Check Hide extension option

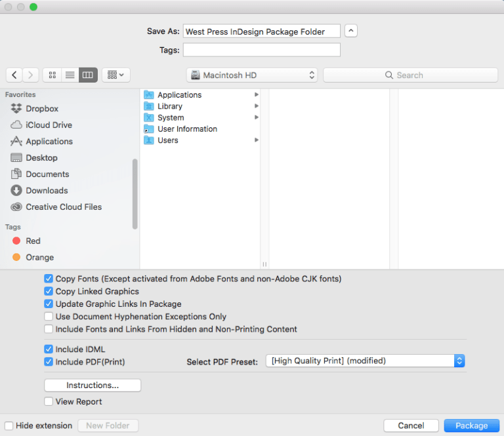(9, 426)
